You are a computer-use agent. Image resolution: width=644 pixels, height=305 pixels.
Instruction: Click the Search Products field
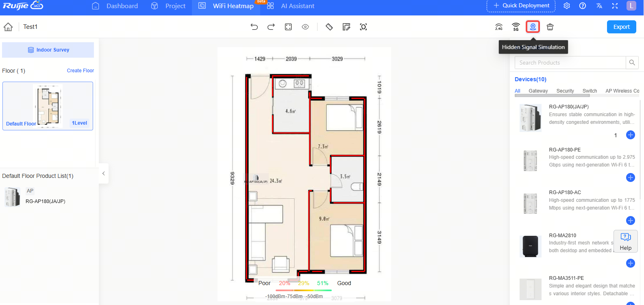tap(570, 63)
